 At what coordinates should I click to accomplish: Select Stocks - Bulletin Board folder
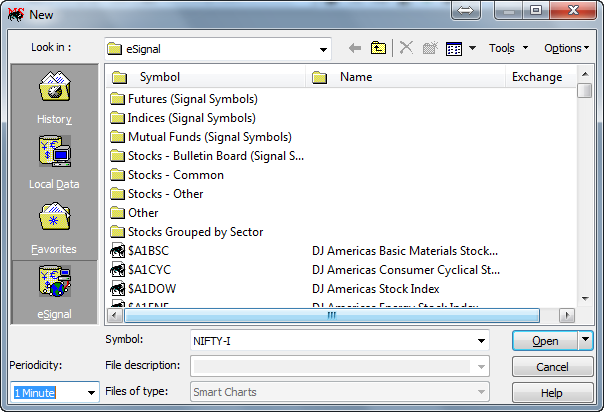(207, 156)
